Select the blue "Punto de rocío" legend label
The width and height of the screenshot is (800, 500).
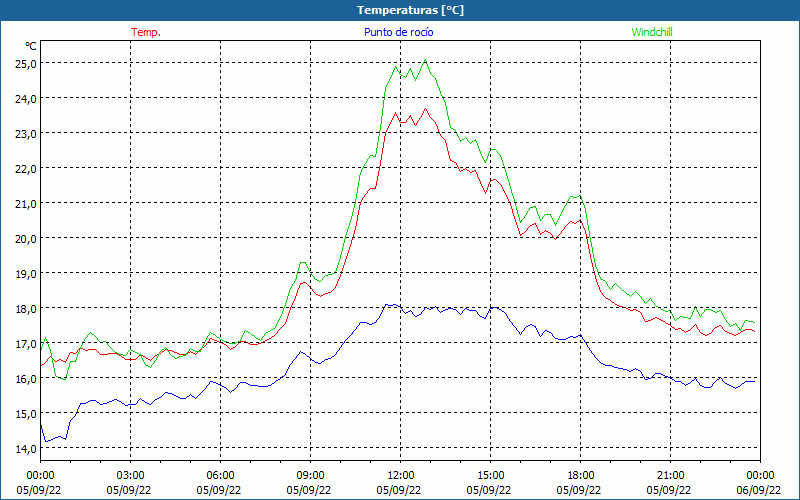[x=398, y=32]
